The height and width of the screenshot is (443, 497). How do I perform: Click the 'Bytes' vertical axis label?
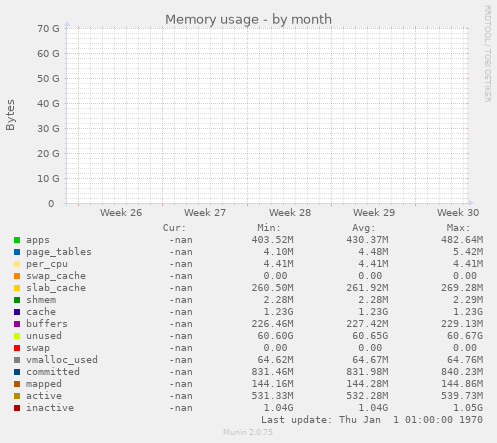pos(10,115)
